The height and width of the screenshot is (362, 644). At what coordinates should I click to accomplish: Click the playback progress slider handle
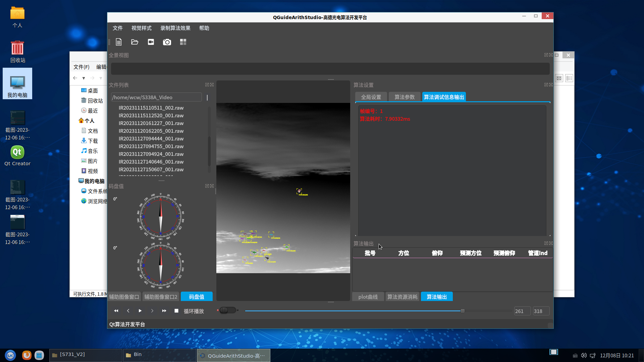[463, 311]
